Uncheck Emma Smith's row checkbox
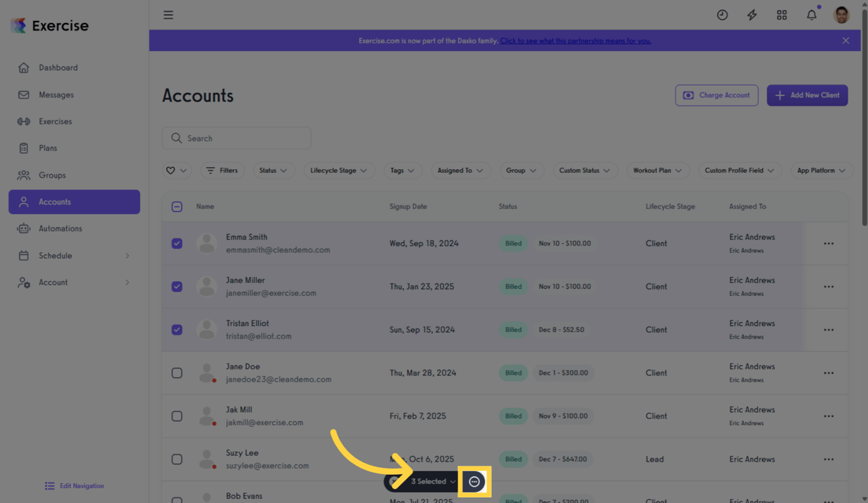 177,243
